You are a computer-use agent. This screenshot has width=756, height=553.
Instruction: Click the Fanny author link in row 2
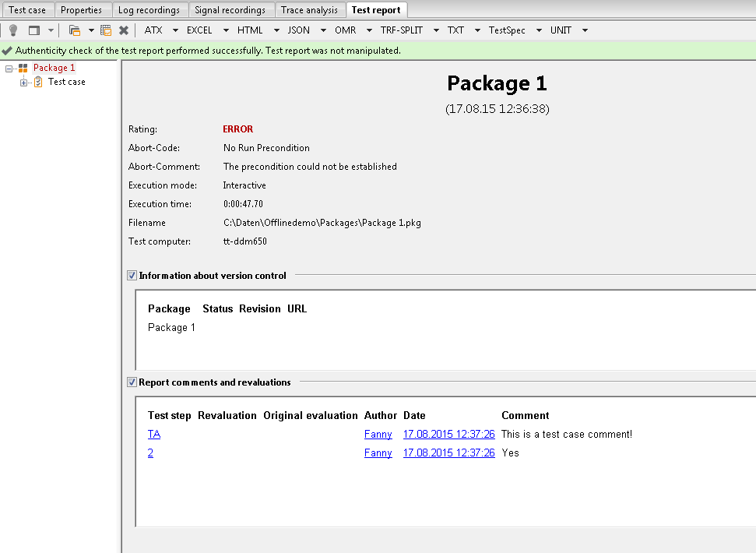point(378,453)
